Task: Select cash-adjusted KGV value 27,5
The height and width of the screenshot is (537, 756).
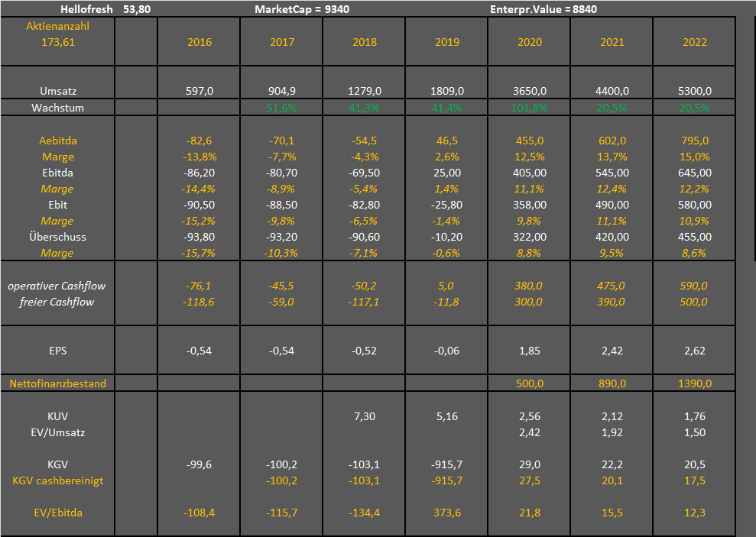Action: coord(530,480)
